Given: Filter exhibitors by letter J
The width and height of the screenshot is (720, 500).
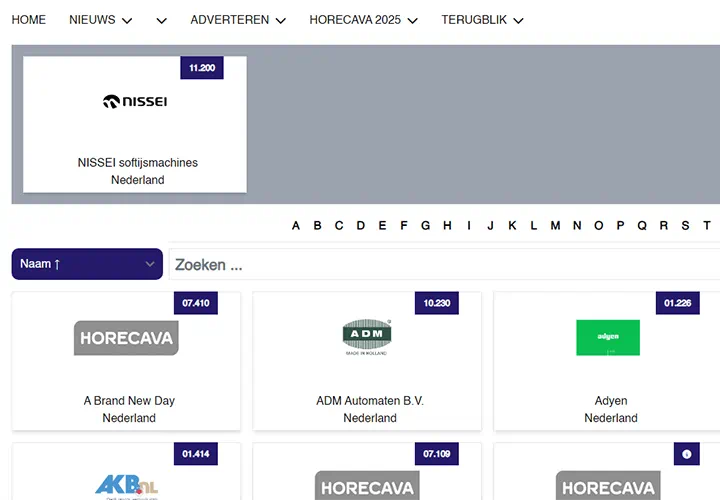Looking at the screenshot, I should [x=490, y=225].
